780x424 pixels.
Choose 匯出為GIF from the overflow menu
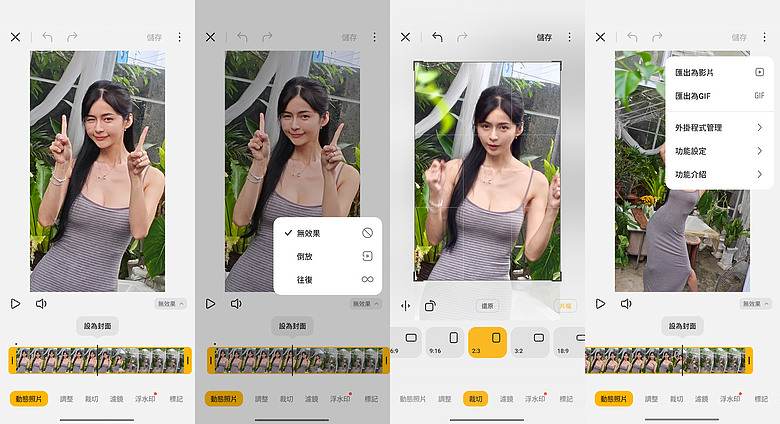point(719,96)
